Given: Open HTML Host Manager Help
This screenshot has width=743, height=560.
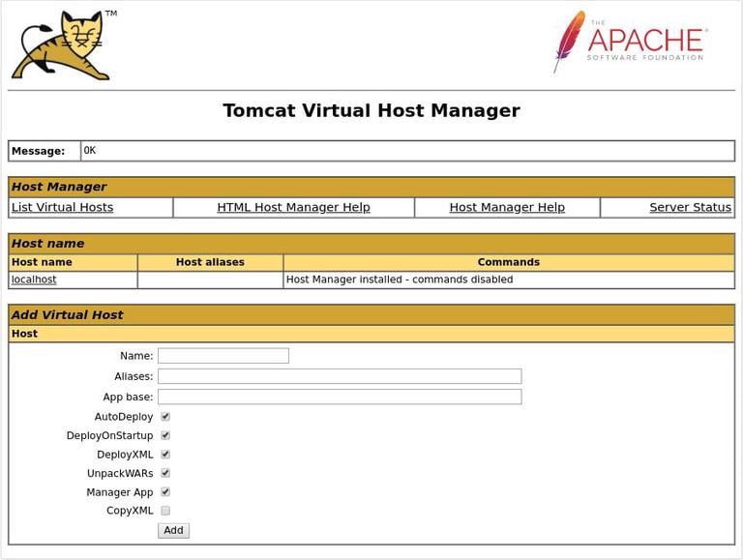Looking at the screenshot, I should (x=293, y=207).
